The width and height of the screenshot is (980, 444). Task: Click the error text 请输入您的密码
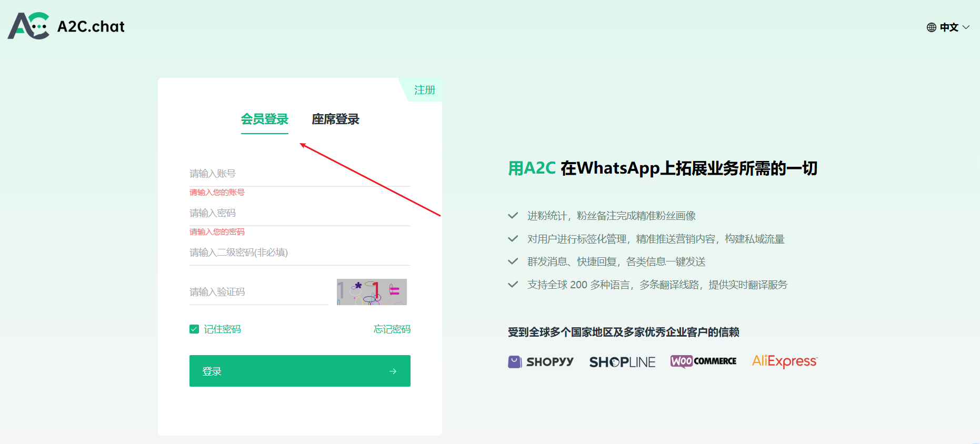tap(217, 232)
